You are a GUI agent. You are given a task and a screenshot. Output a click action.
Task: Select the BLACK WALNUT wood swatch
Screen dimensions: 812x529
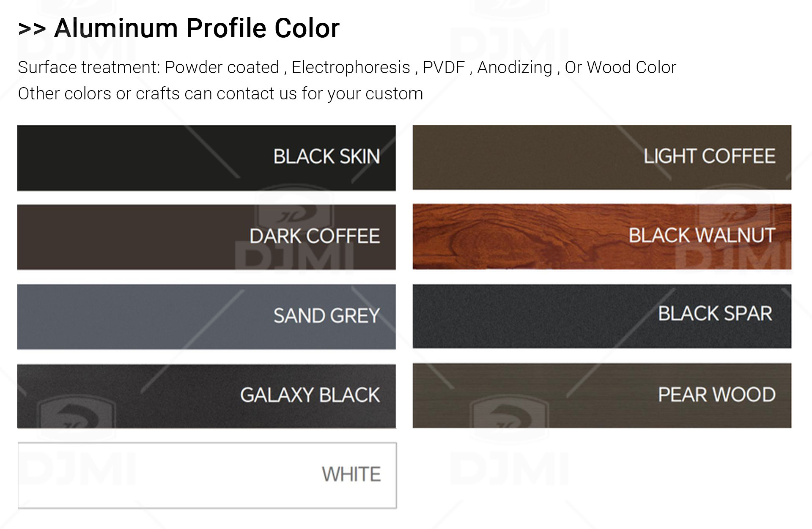coord(602,237)
